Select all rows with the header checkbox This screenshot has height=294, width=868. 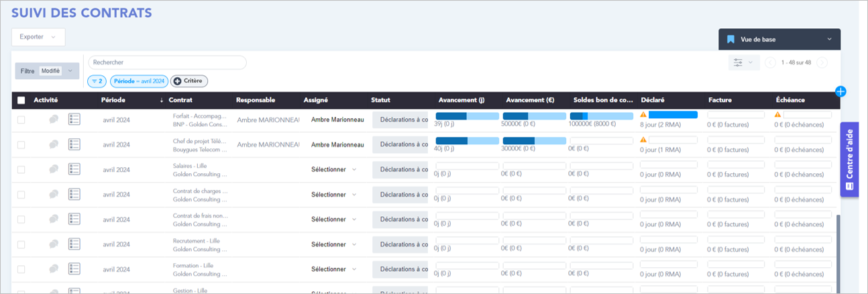click(x=21, y=100)
